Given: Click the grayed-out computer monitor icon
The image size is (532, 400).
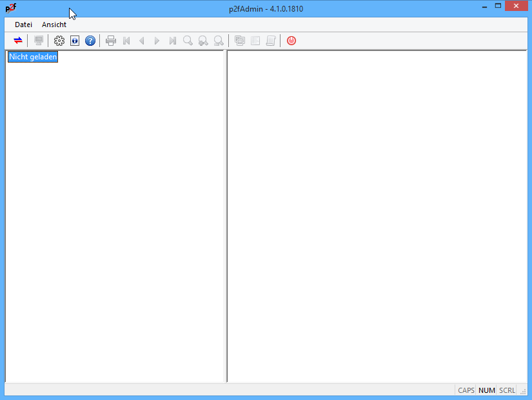Looking at the screenshot, I should (x=39, y=41).
